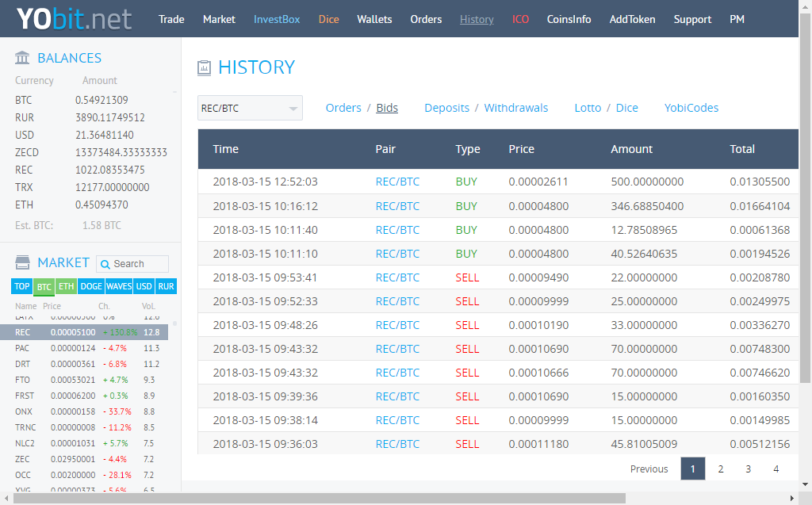Open the Support page
The width and height of the screenshot is (812, 505).
click(692, 19)
